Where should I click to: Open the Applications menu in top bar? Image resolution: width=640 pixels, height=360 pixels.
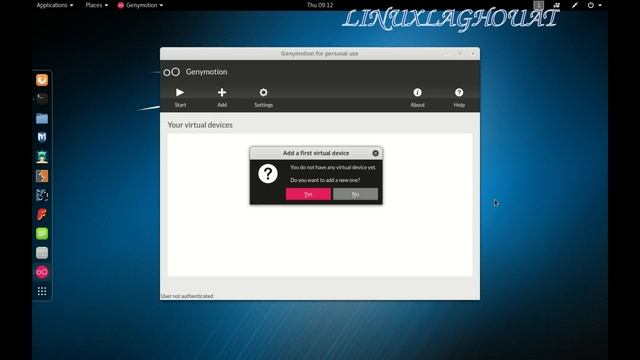point(55,5)
